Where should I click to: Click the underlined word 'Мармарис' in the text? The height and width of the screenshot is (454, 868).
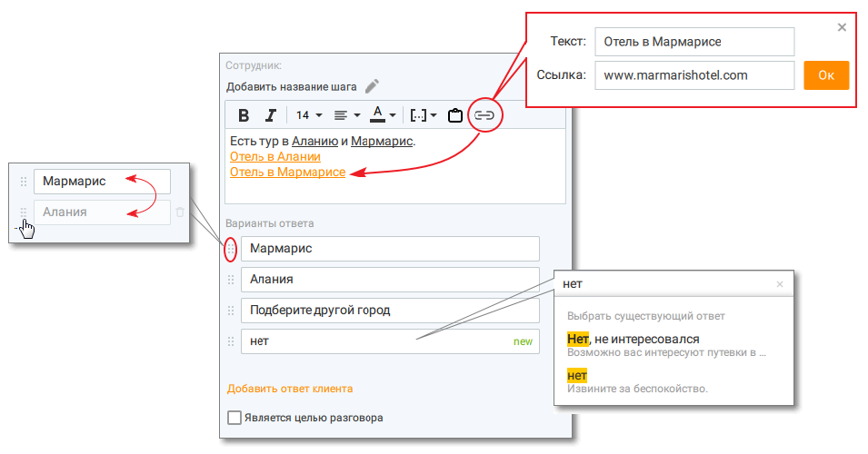pyautogui.click(x=382, y=141)
